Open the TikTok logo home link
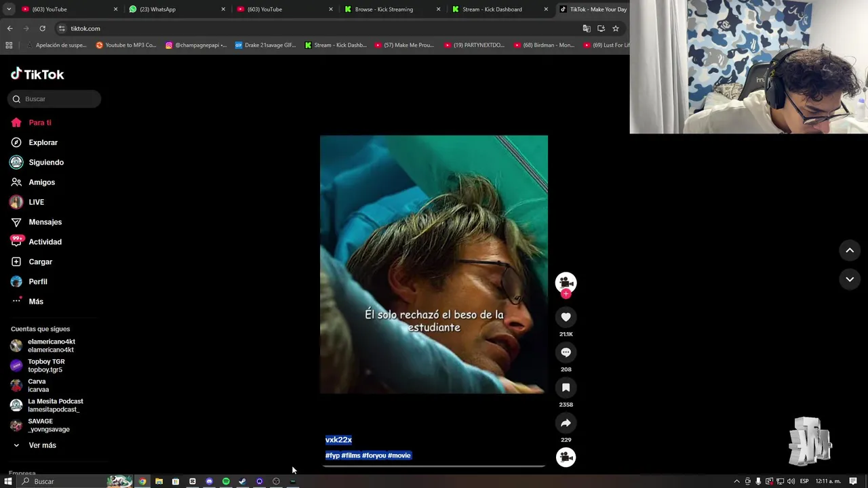The height and width of the screenshot is (488, 868). (x=37, y=74)
